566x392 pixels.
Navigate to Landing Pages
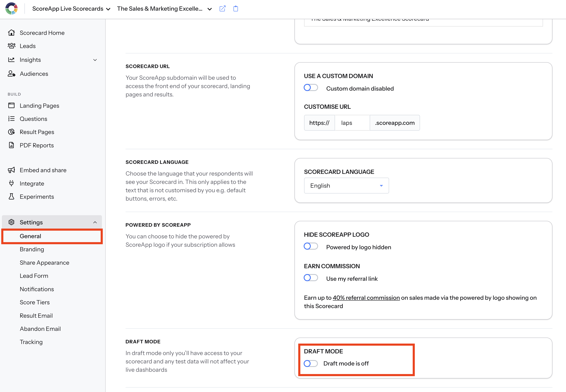click(x=39, y=106)
